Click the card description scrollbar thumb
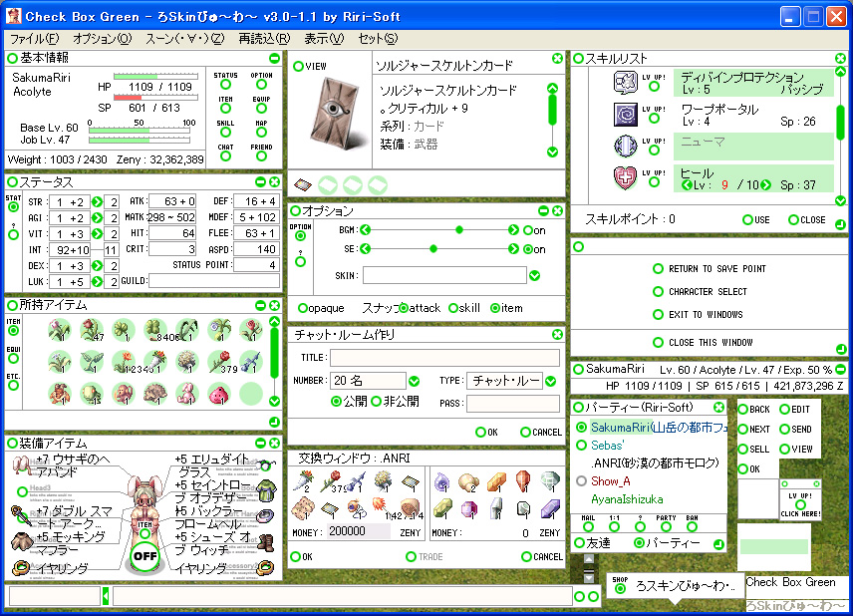The image size is (853, 616). [552, 111]
